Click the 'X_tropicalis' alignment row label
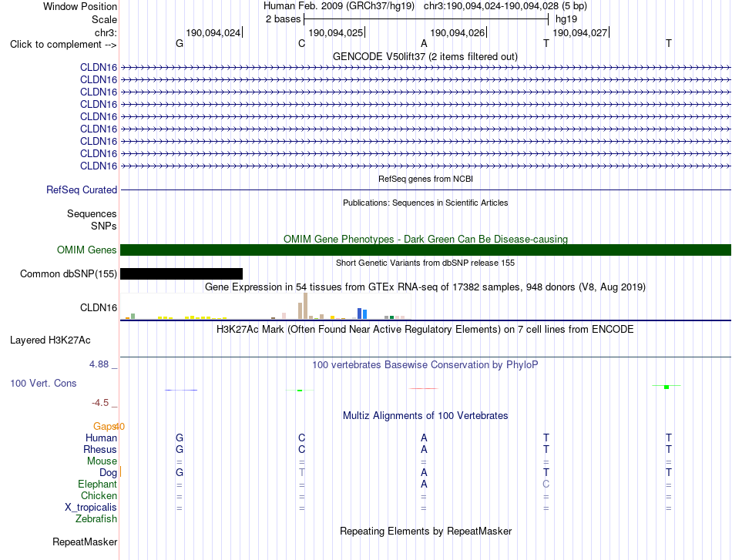 point(91,508)
